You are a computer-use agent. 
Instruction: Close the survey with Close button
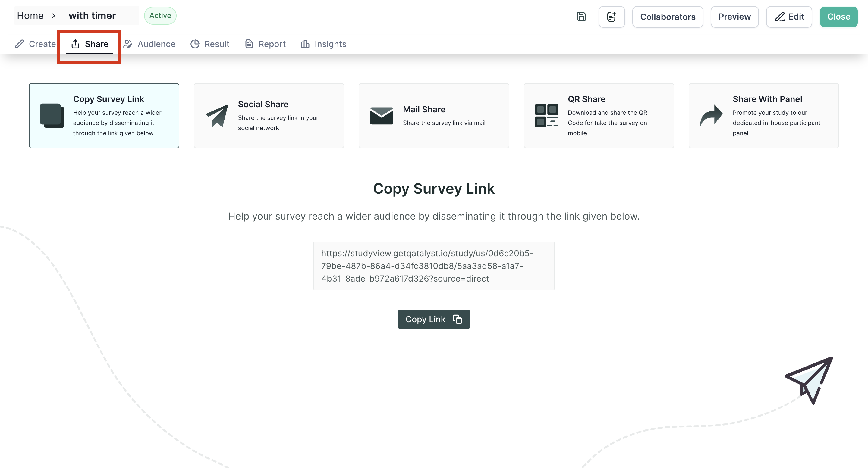coord(839,17)
